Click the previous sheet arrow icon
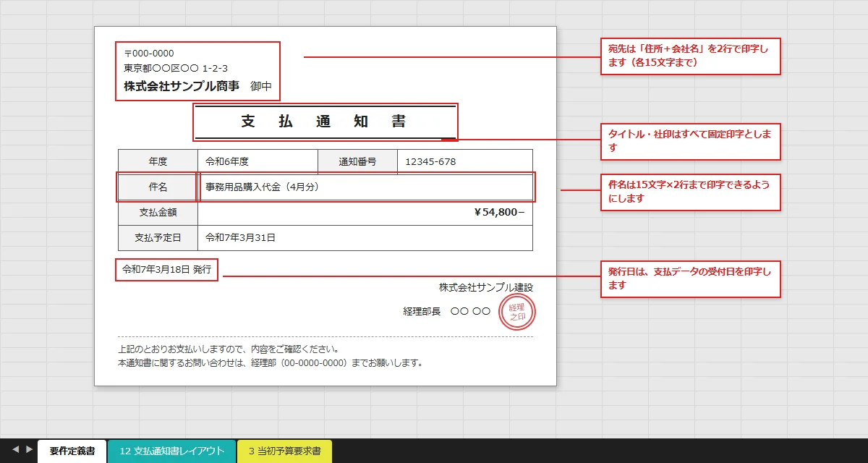This screenshot has width=868, height=463. 15,449
